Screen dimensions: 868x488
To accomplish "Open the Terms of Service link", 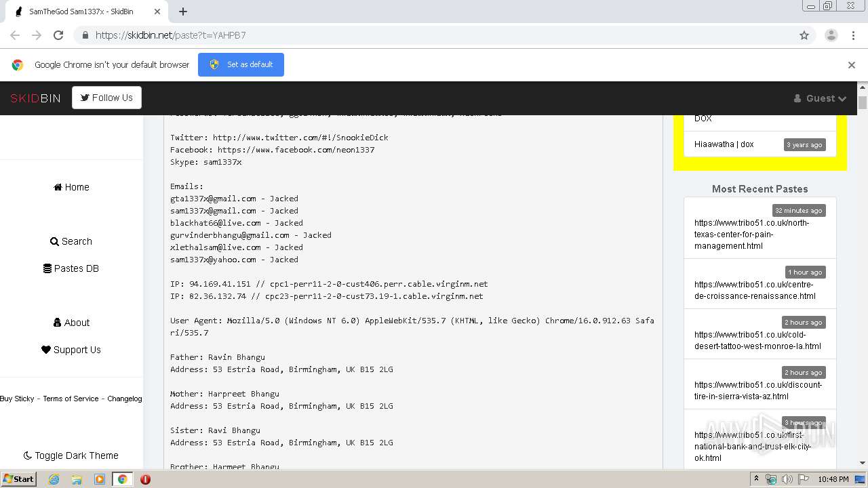I will click(71, 399).
